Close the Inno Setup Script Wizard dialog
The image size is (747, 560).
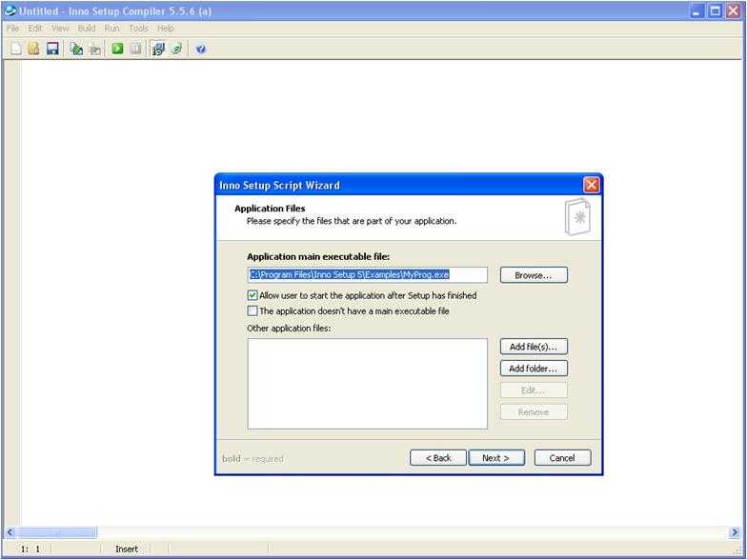coord(591,185)
